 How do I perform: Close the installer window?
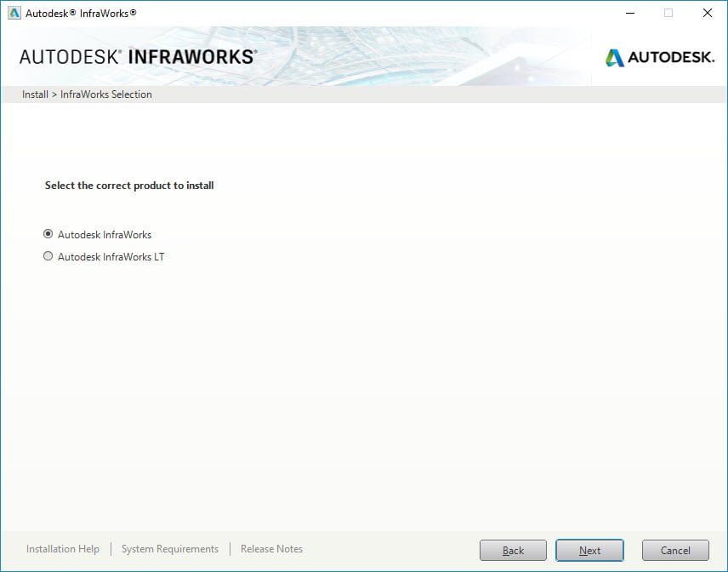(707, 13)
